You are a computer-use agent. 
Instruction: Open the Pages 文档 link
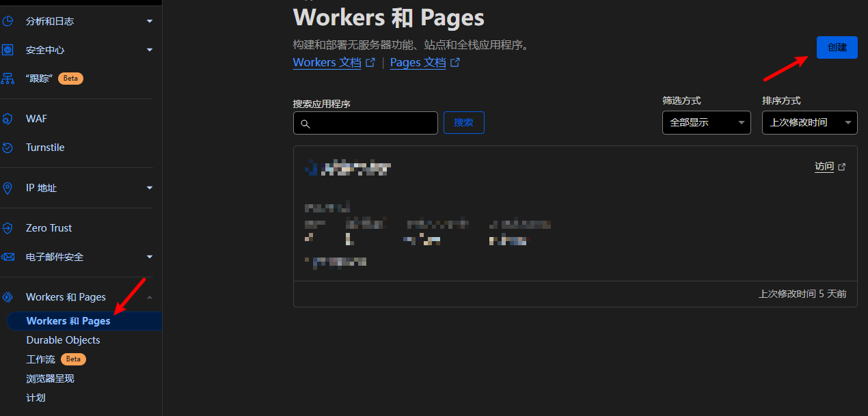[418, 63]
